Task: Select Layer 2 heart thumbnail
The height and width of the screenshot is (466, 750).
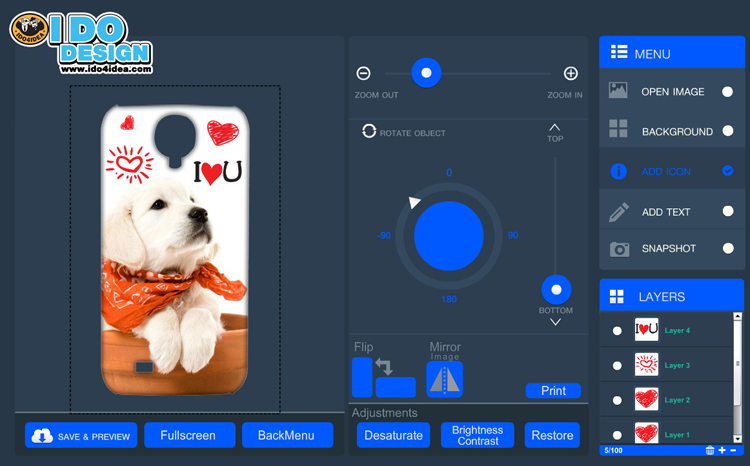Action: pos(646,399)
